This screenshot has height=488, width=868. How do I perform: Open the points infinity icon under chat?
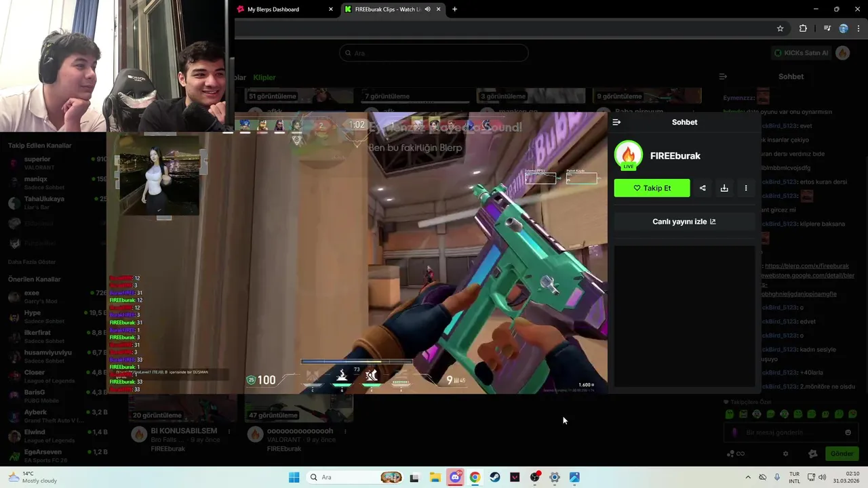coord(735,454)
